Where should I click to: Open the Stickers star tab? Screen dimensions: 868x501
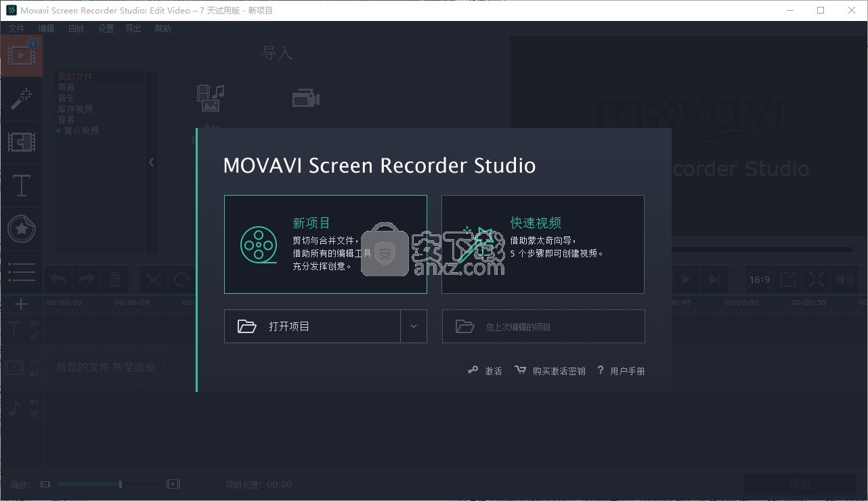pyautogui.click(x=22, y=229)
